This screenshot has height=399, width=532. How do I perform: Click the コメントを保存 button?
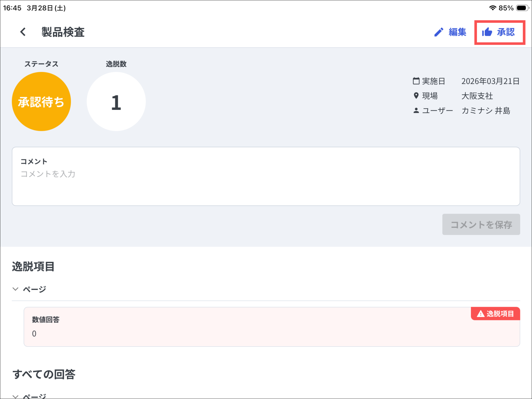coord(481,224)
